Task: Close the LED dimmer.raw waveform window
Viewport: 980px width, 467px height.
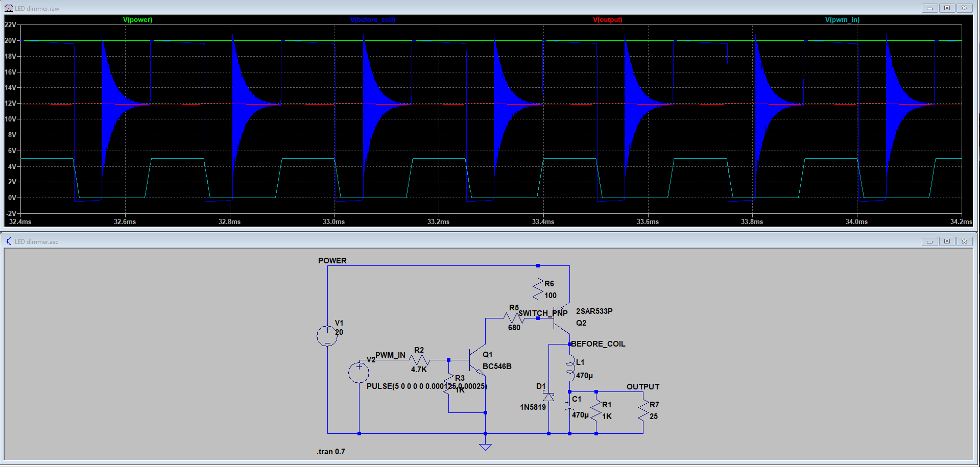Action: (964, 8)
